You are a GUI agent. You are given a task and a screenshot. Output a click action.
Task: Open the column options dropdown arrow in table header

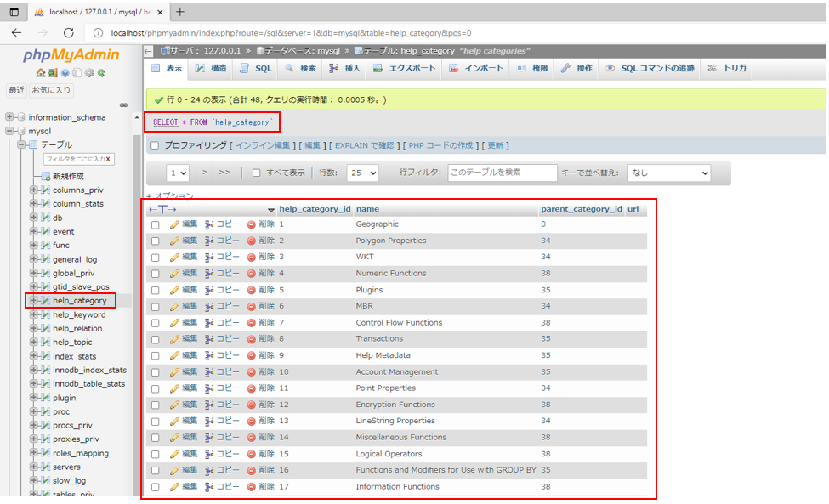click(271, 210)
